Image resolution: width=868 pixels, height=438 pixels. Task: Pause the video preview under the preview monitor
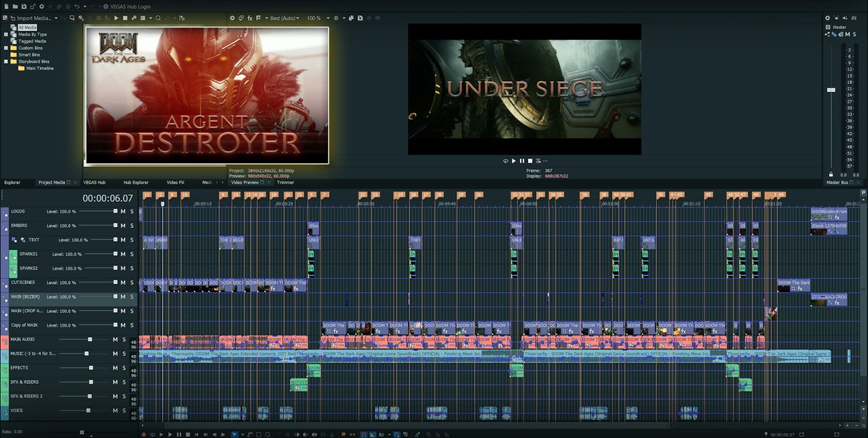[x=522, y=160]
